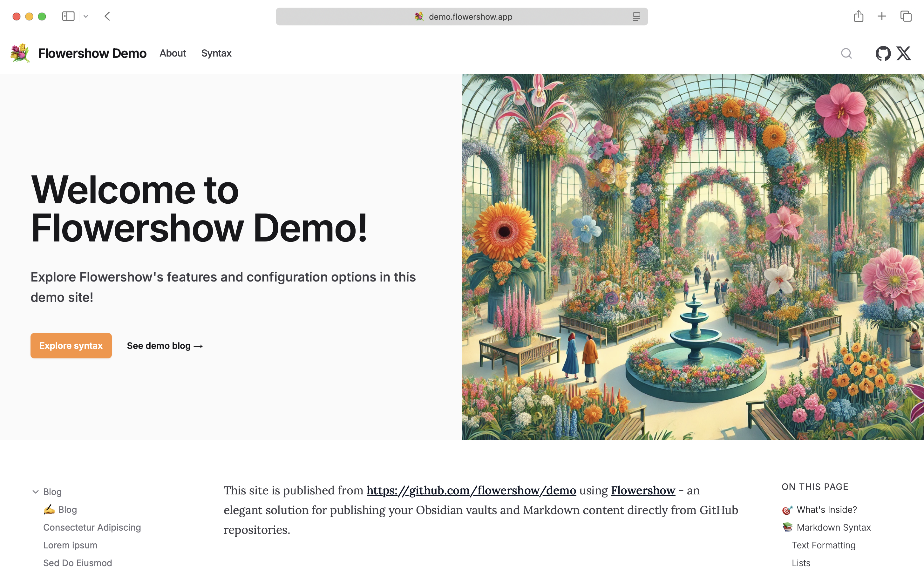Open a new tab with plus icon

882,17
